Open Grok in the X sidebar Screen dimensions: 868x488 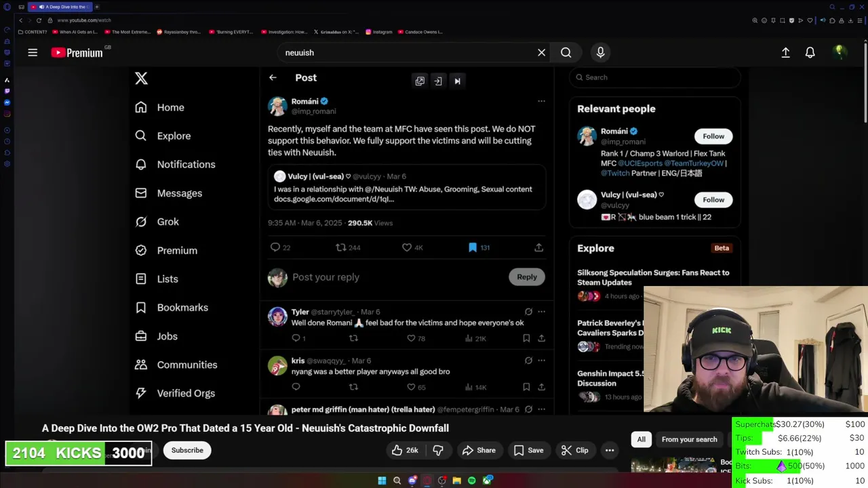coord(157,222)
